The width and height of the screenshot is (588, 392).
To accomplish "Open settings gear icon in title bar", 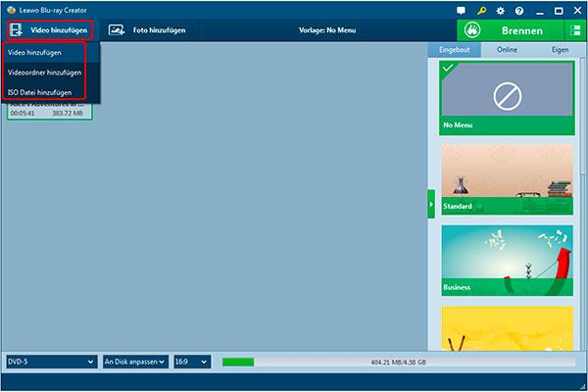I will pyautogui.click(x=500, y=11).
